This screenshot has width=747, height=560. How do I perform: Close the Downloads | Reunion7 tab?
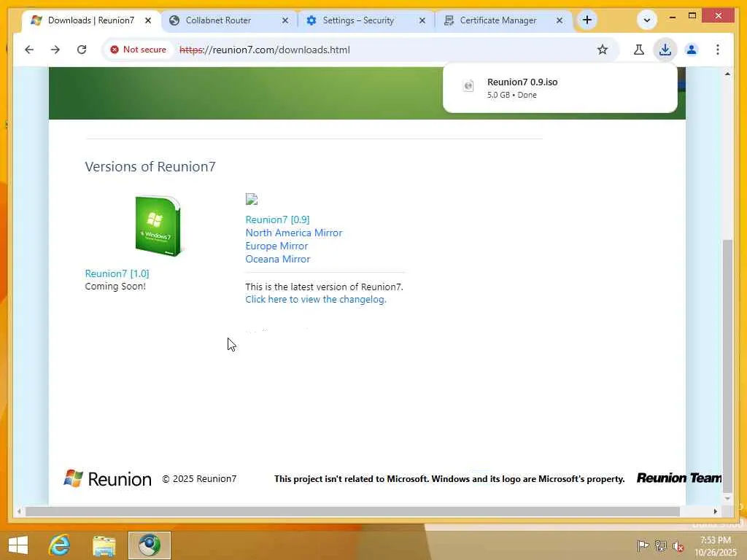tap(148, 20)
